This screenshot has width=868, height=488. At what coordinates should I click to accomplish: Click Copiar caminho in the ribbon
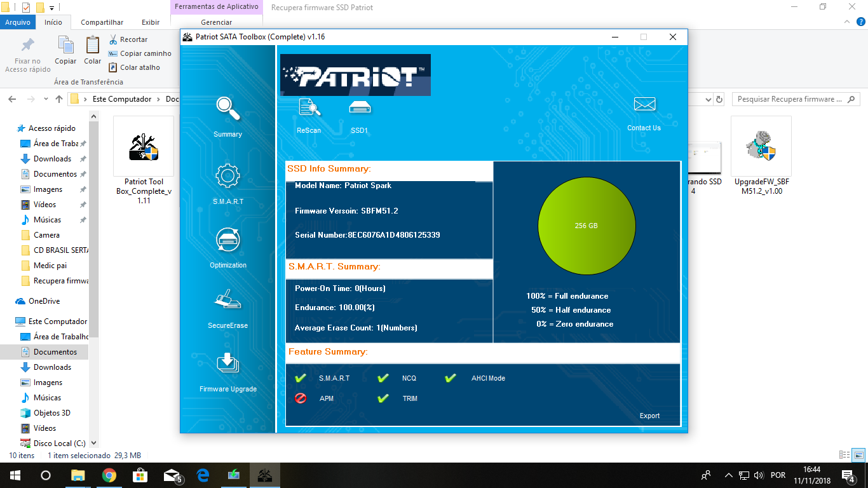click(140, 53)
